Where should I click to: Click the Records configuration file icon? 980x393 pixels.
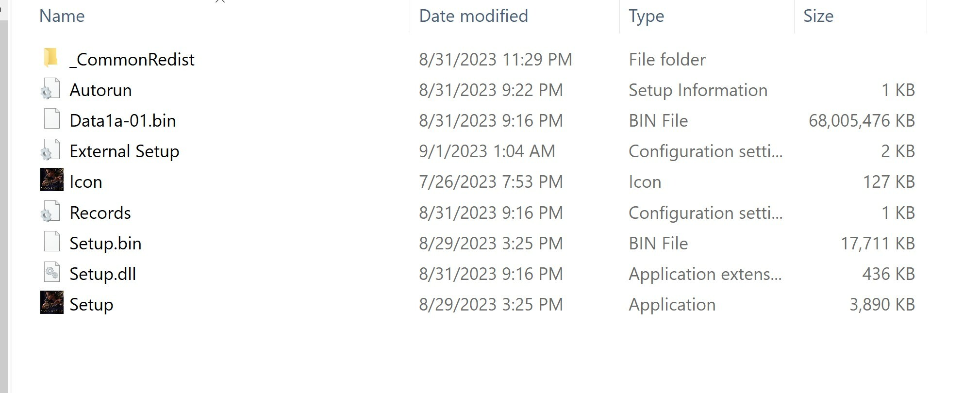(51, 212)
